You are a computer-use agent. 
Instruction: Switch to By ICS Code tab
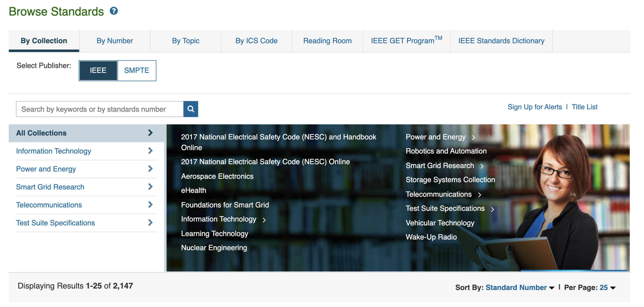point(256,41)
